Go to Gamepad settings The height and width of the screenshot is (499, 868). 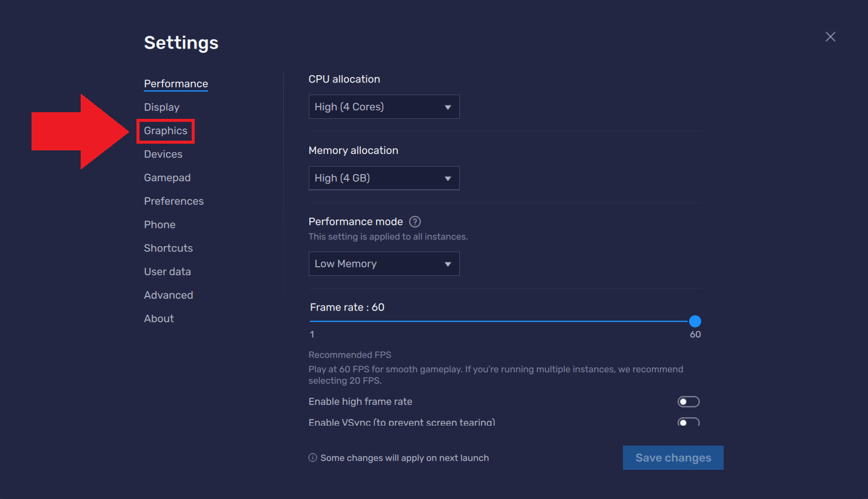pyautogui.click(x=167, y=178)
